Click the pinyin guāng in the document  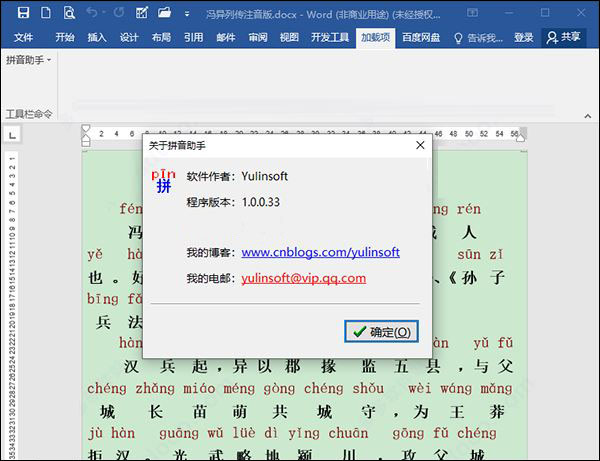(x=179, y=433)
